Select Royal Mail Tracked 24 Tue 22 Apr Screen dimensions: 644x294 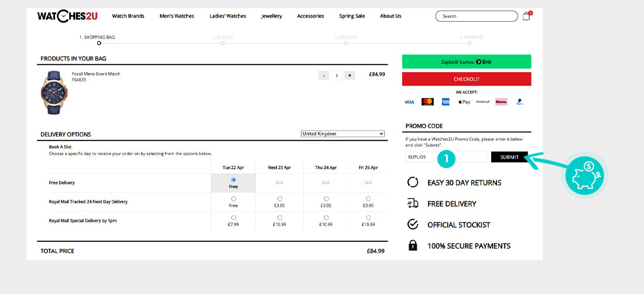(x=234, y=199)
